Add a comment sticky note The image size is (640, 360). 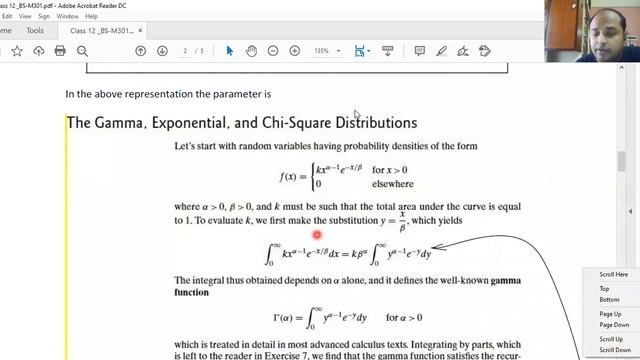click(419, 51)
